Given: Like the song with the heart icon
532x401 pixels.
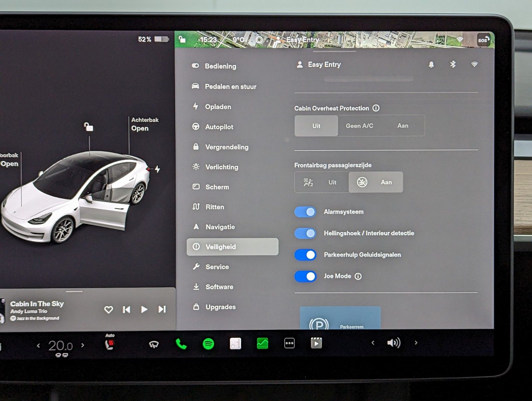Looking at the screenshot, I should (108, 310).
